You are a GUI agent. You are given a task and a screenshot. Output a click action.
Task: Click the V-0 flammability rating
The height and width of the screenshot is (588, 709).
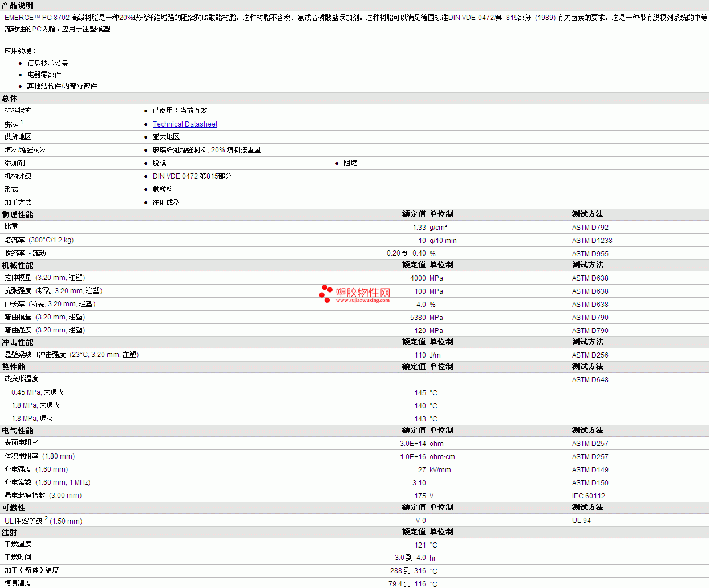421,521
